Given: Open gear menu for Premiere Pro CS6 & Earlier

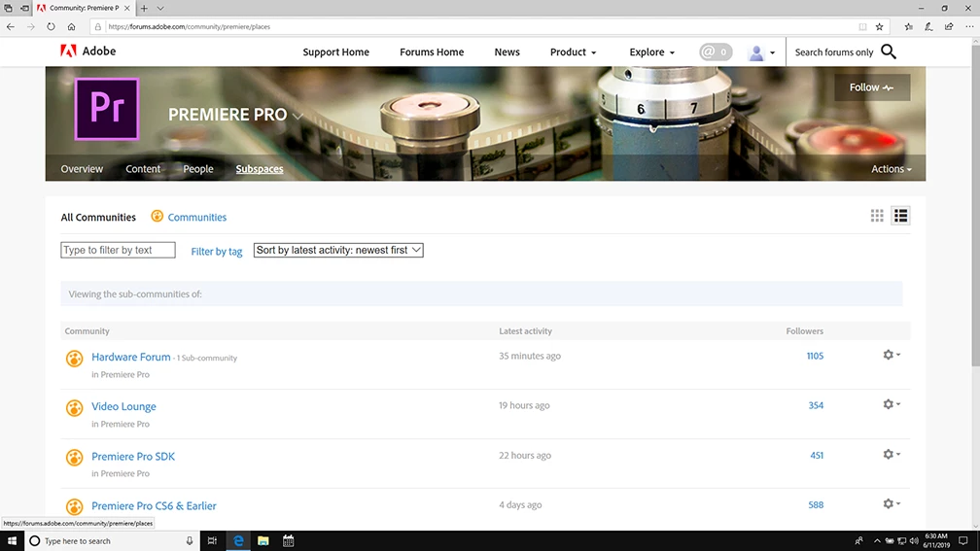Looking at the screenshot, I should (892, 503).
